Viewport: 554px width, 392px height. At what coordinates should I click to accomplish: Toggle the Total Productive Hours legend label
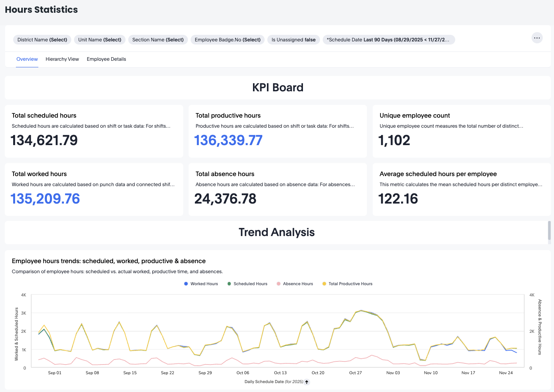point(350,284)
